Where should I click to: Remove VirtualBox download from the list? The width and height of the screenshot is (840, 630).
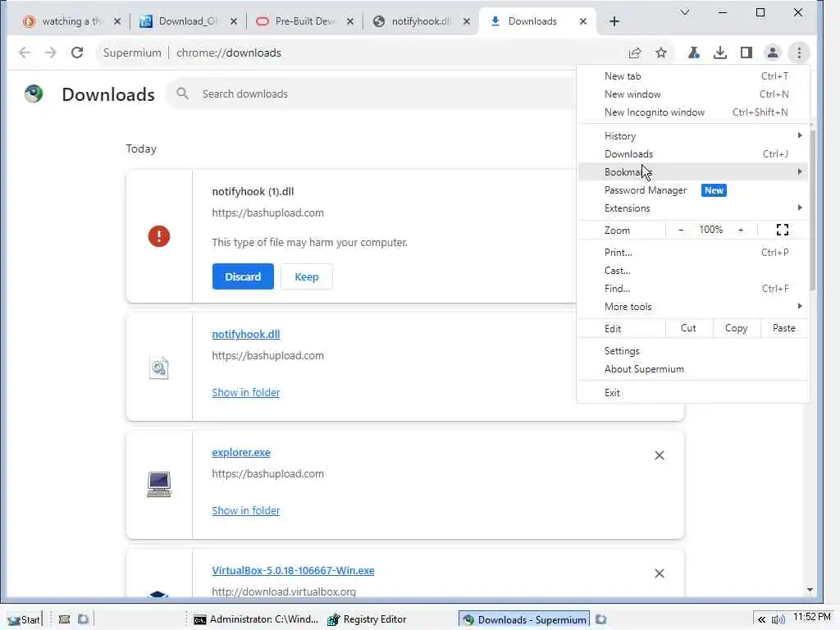pyautogui.click(x=660, y=573)
